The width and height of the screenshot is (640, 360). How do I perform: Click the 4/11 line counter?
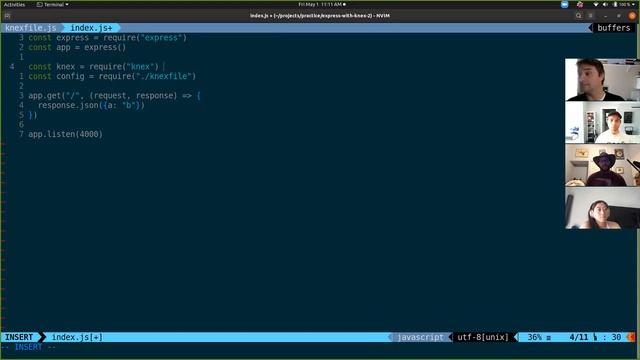click(x=579, y=337)
